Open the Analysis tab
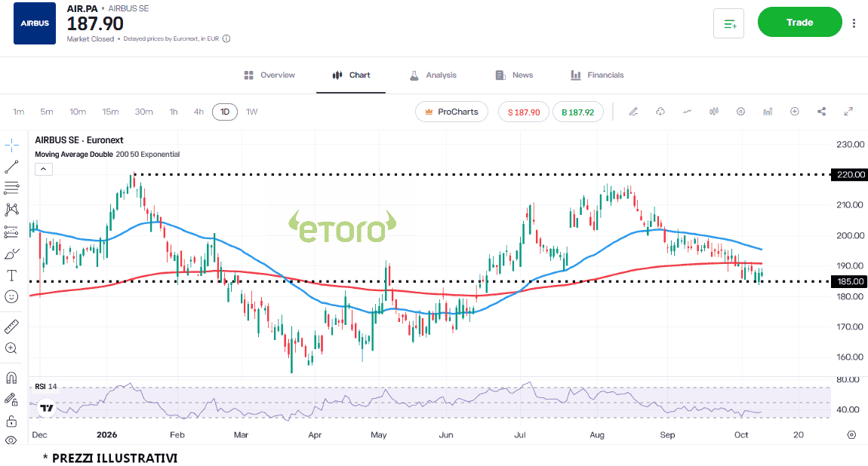Screen dimensions: 868x466 (x=433, y=75)
